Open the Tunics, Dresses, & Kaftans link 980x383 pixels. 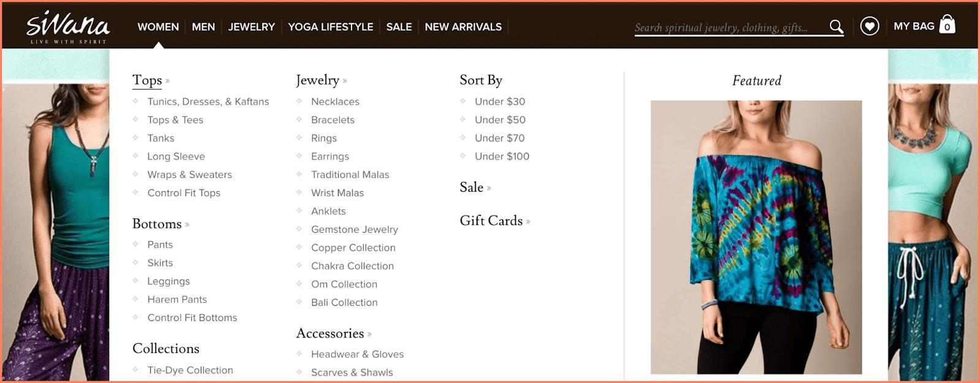coord(208,102)
